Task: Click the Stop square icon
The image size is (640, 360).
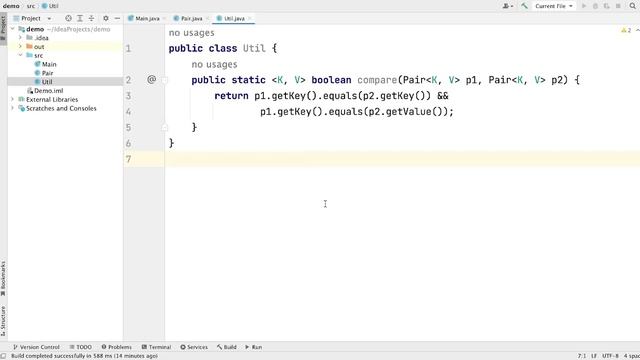Action: pos(618,6)
